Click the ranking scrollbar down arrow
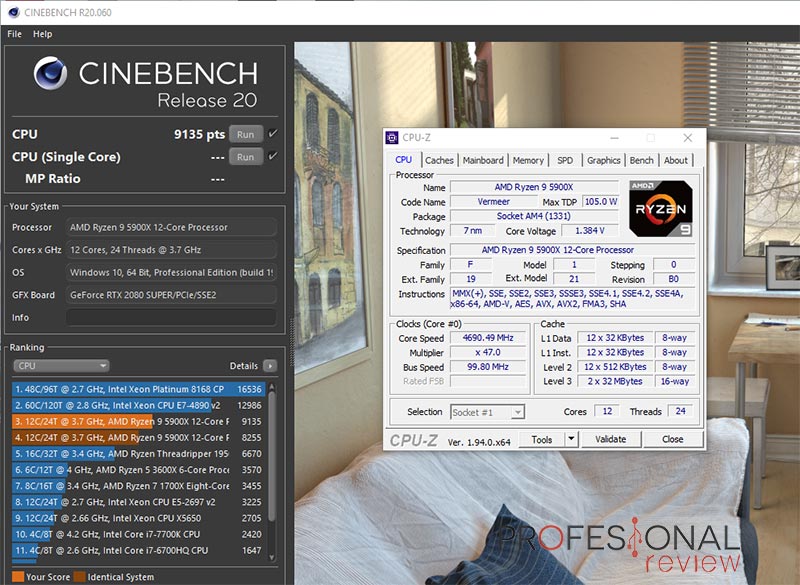 (x=272, y=557)
